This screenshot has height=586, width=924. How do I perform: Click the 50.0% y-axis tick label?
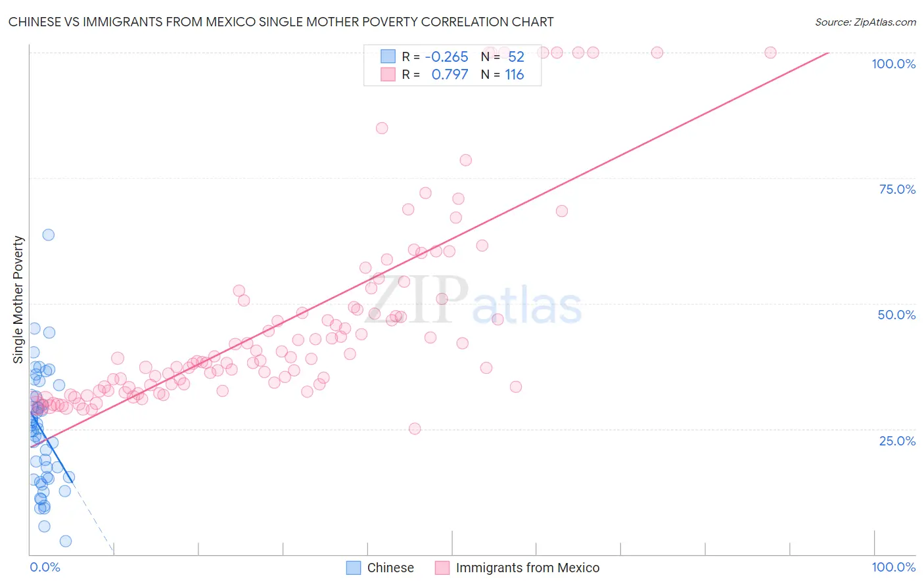coord(896,315)
